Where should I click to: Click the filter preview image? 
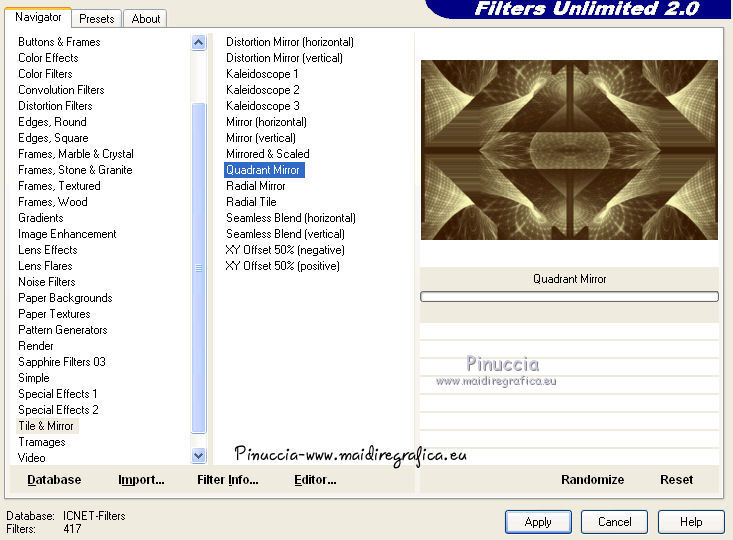point(569,150)
